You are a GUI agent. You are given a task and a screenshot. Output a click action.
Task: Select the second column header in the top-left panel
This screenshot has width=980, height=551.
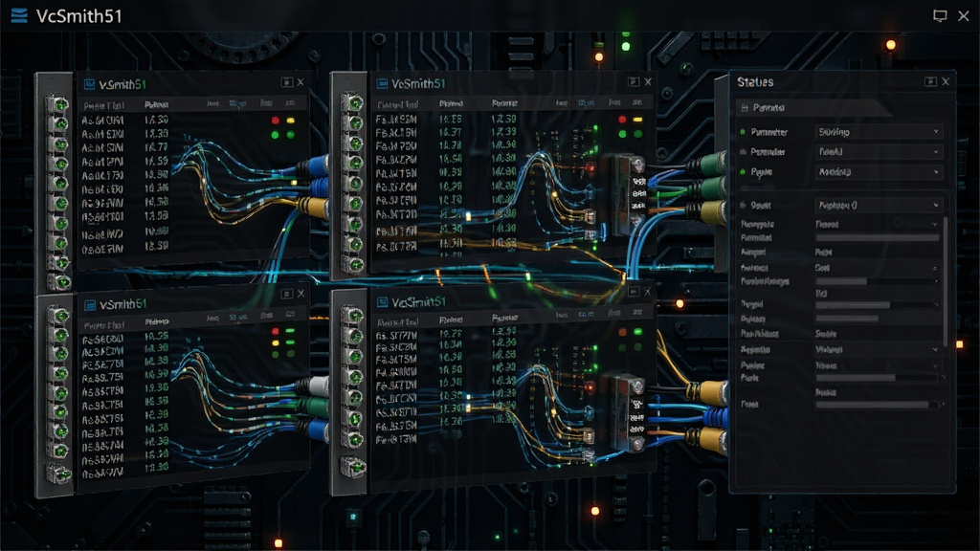(x=156, y=105)
